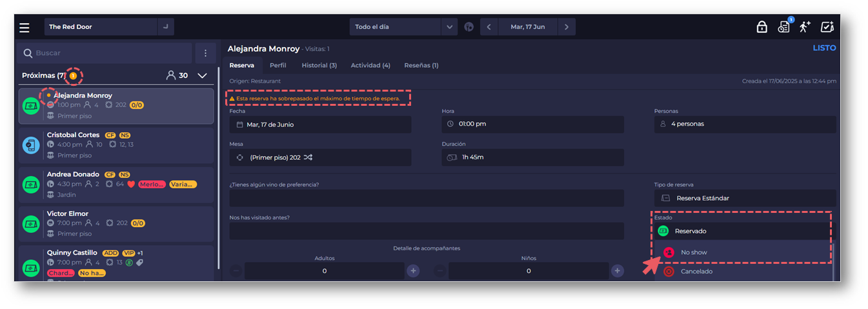Select Andrea Donado reservation card
Viewport: 868px width, 309px height.
pos(116,184)
